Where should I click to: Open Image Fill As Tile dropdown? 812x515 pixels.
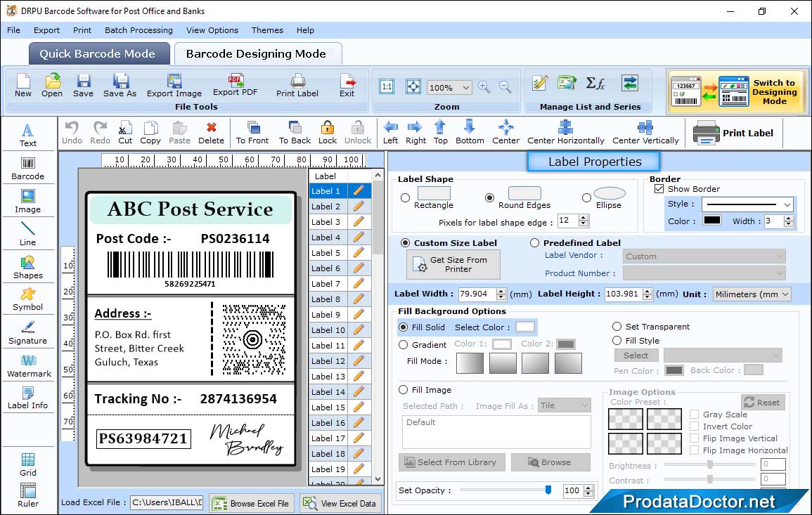(565, 405)
